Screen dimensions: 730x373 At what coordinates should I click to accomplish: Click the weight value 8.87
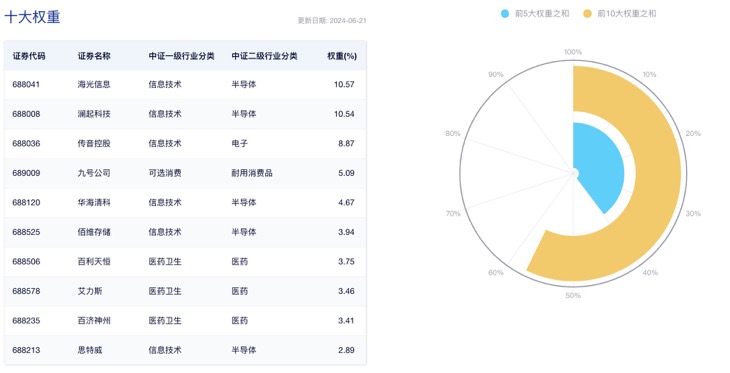click(x=346, y=143)
